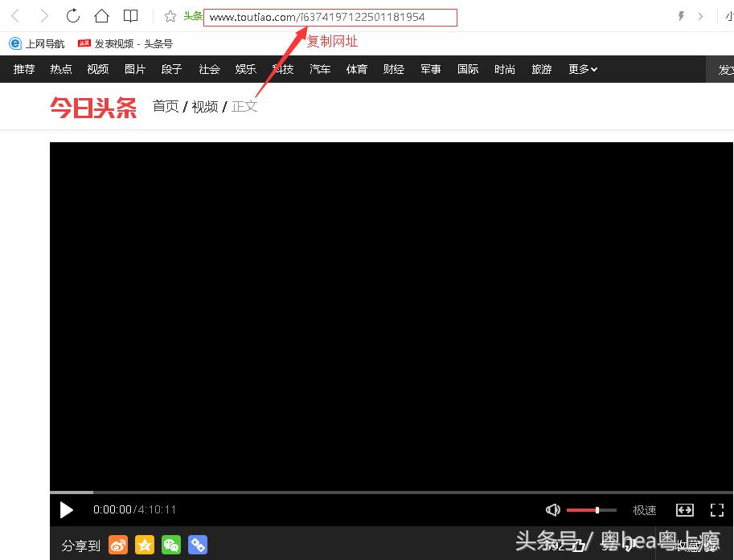Select the 娱乐 navigation tab
Screen dimensions: 734x560
(245, 69)
